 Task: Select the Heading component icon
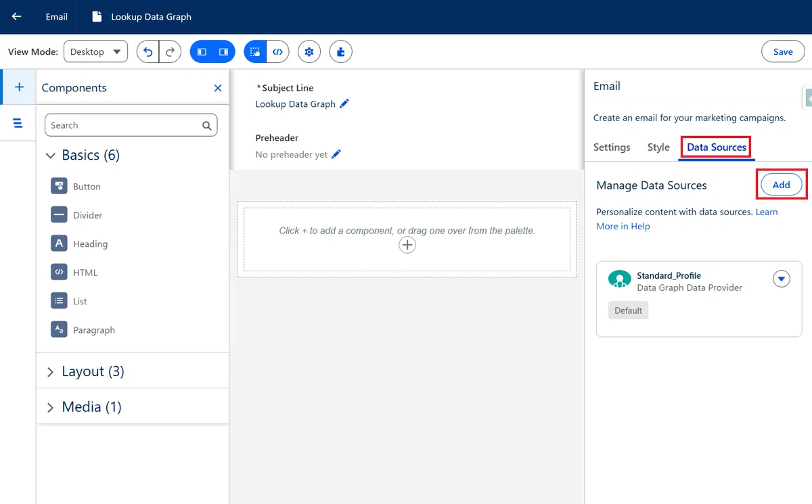(x=59, y=244)
